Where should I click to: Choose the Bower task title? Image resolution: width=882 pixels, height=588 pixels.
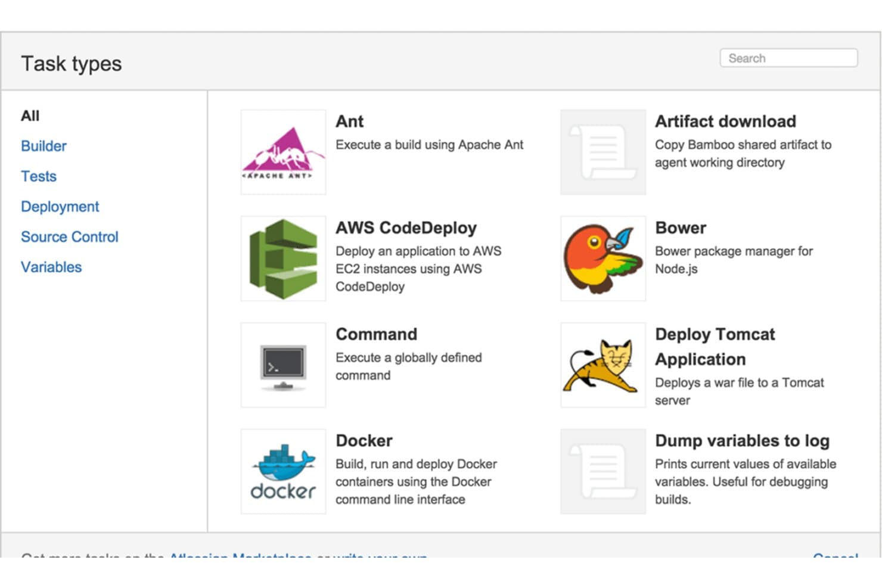[x=681, y=228]
